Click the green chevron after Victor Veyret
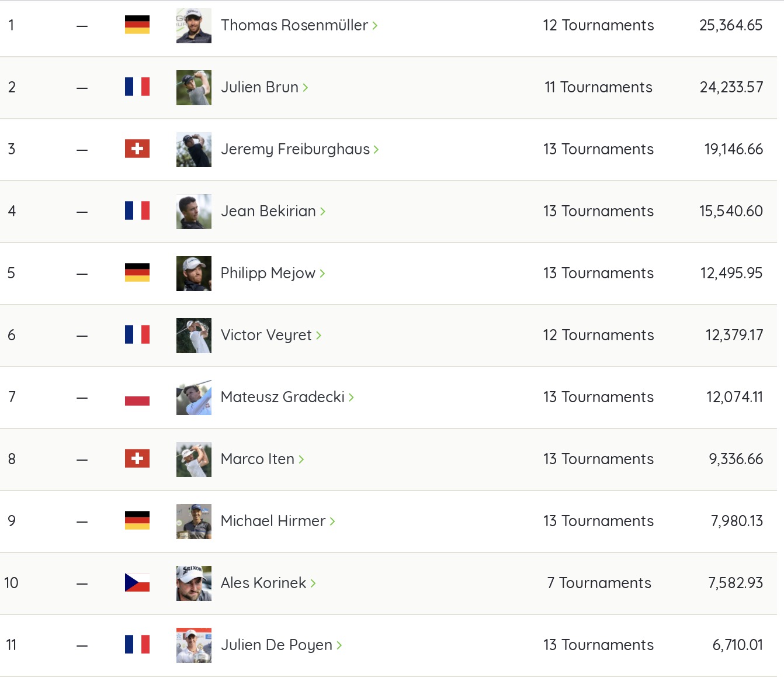The image size is (784, 677). tap(318, 336)
